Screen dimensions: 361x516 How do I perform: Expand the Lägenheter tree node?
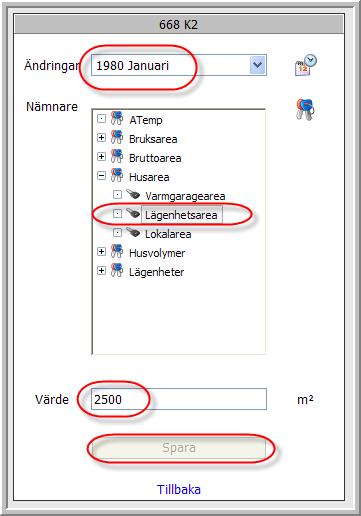pyautogui.click(x=101, y=271)
